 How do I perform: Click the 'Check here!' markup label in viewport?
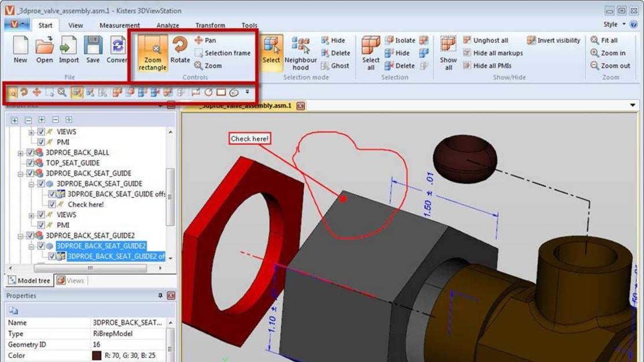[250, 139]
